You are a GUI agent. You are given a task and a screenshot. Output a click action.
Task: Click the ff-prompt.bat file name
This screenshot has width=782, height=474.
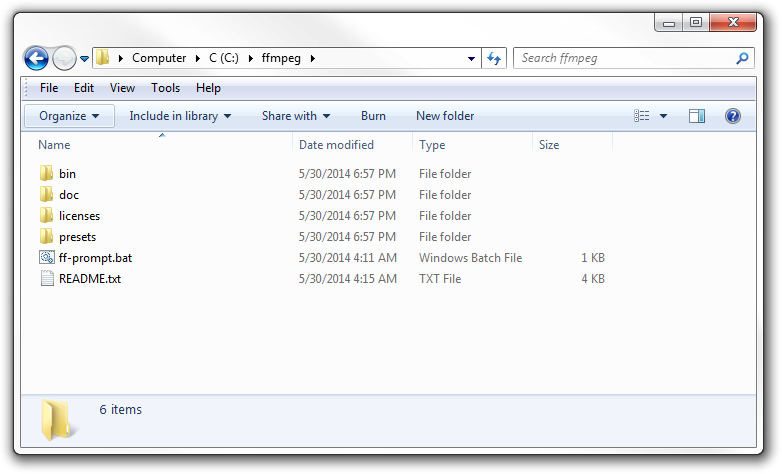[x=95, y=258]
